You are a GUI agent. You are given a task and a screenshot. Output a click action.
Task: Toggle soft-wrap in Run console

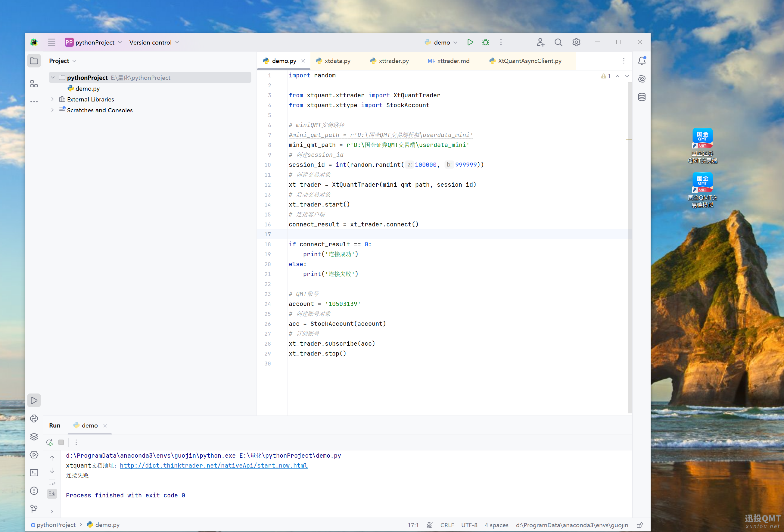(x=52, y=482)
